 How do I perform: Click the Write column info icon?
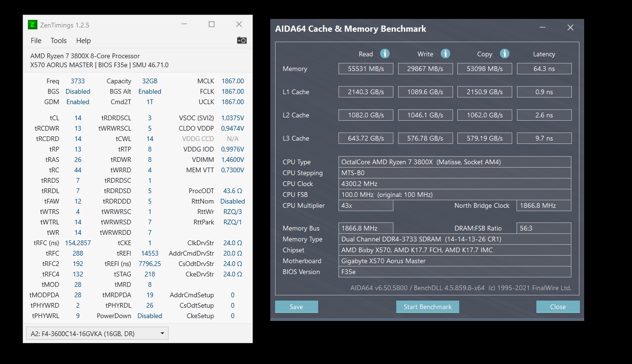pyautogui.click(x=445, y=53)
